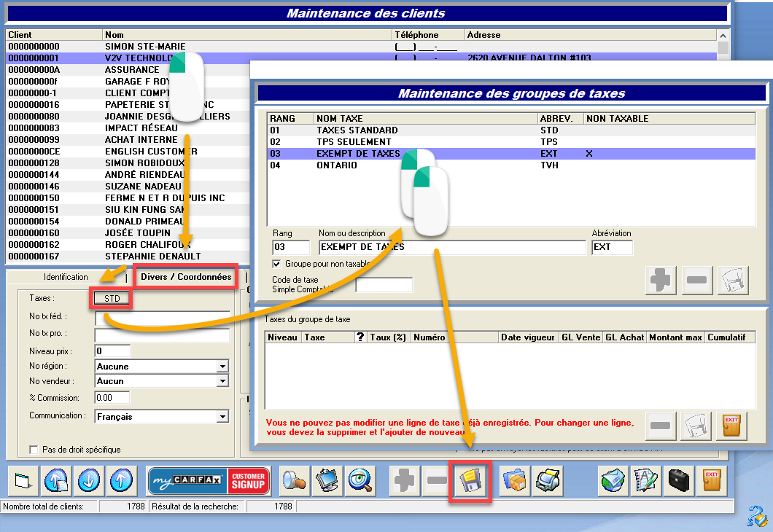Click the minus icon beside the tax group plus
The width and height of the screenshot is (773, 532).
coord(696,281)
